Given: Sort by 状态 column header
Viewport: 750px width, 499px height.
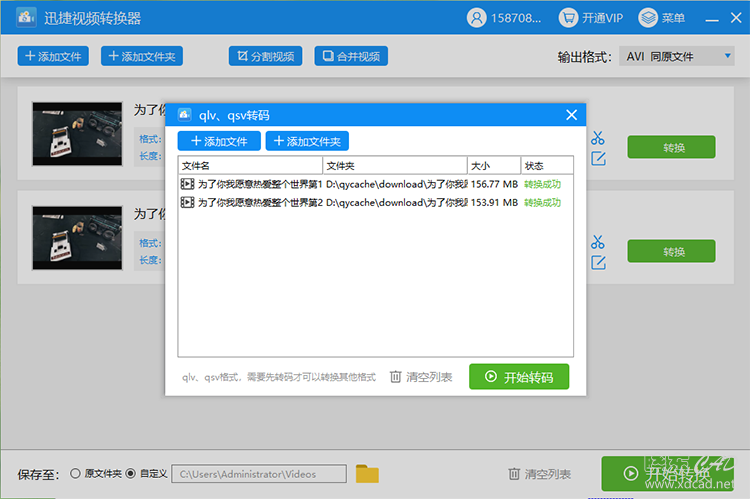Looking at the screenshot, I should click(x=547, y=166).
